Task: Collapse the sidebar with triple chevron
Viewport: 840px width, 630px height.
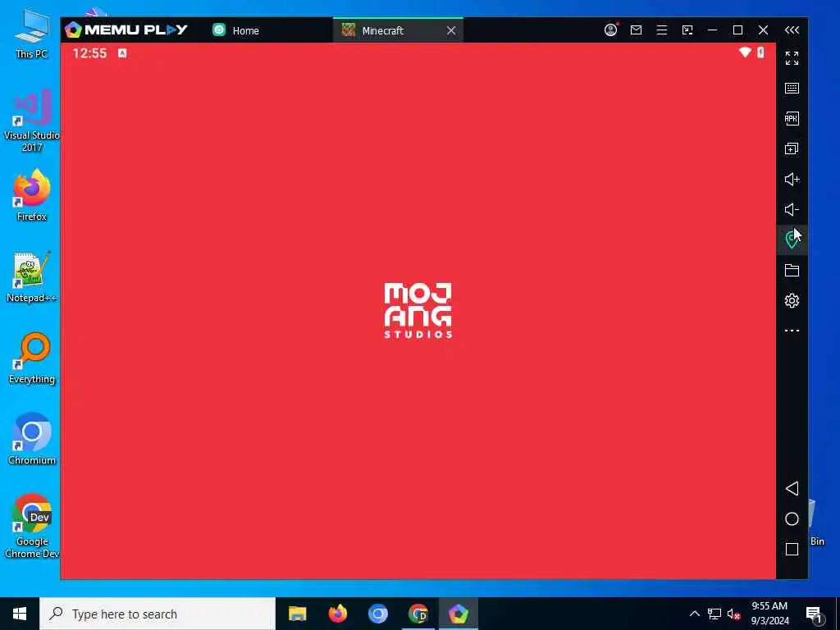Action: pos(792,30)
